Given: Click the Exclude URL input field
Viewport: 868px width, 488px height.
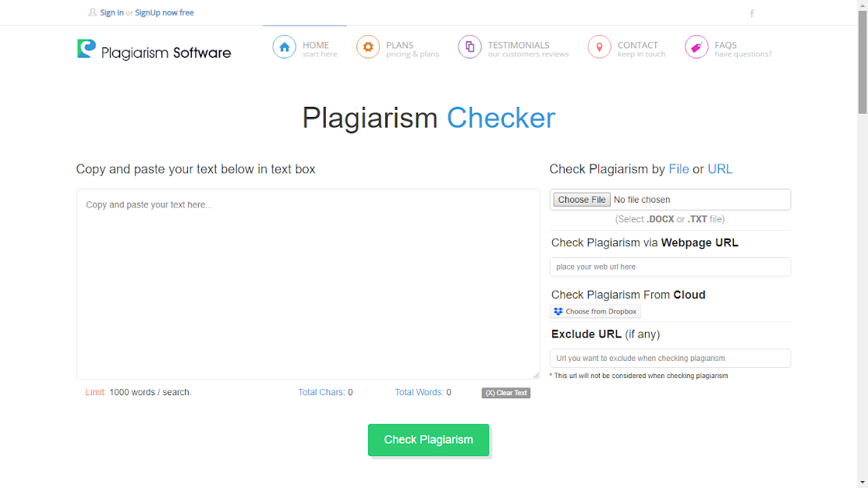Looking at the screenshot, I should tap(671, 358).
